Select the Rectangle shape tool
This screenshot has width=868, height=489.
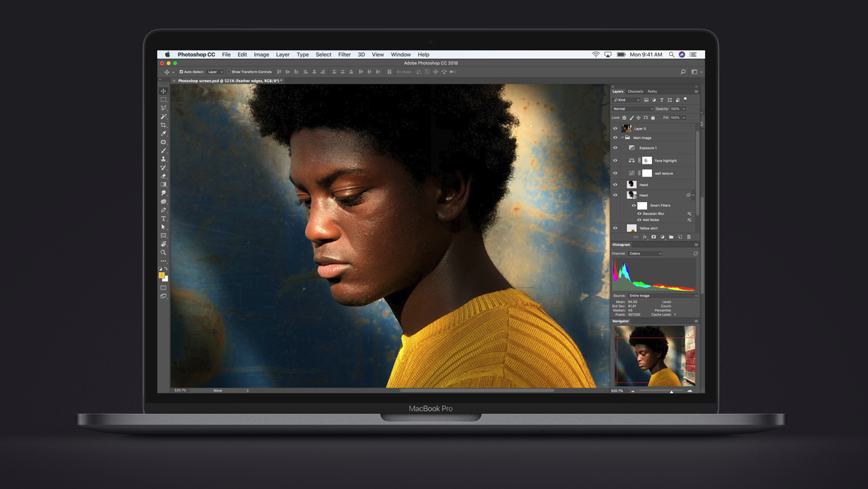coord(164,236)
